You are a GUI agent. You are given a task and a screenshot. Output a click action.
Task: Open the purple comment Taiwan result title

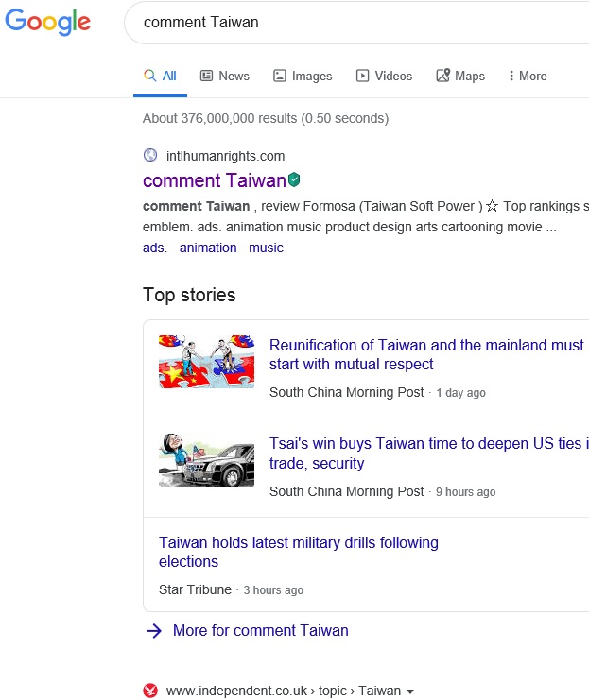pos(214,179)
